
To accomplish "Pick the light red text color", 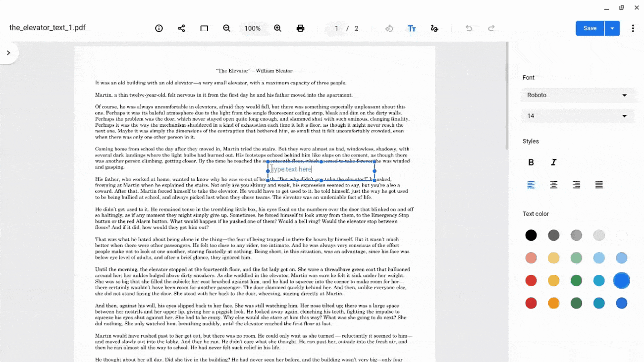I will pos(531,258).
